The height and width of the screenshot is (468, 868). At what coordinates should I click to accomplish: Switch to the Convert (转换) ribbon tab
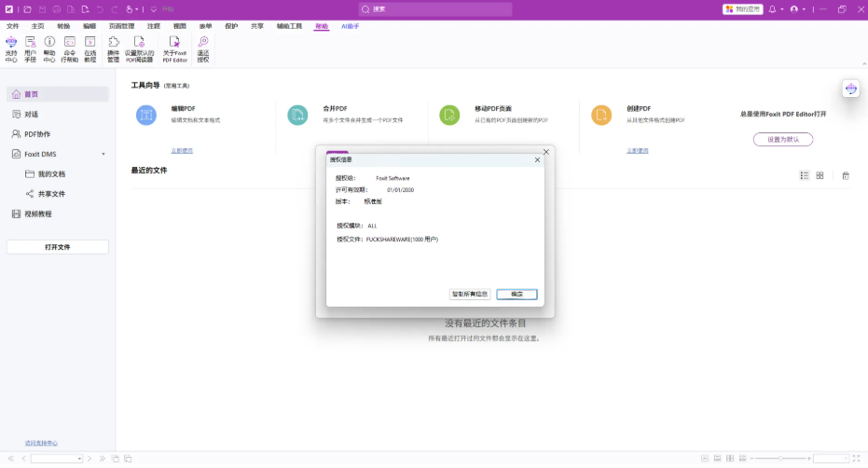point(63,26)
